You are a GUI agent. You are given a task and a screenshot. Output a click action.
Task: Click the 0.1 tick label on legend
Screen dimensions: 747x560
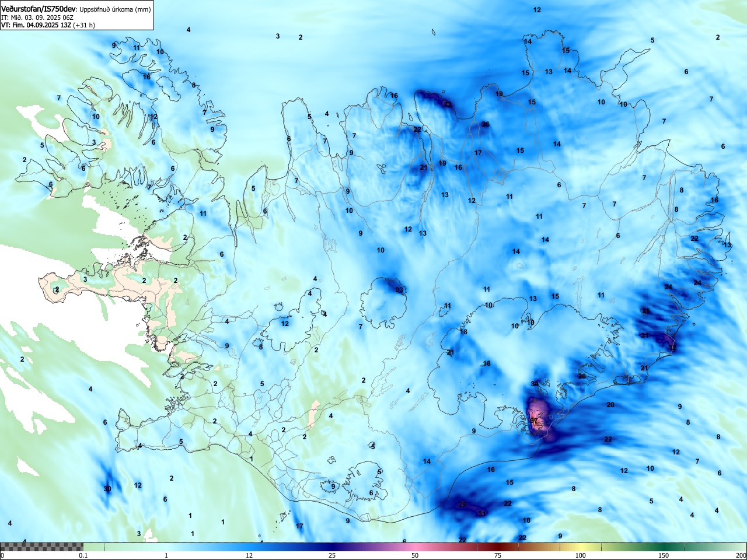83,555
